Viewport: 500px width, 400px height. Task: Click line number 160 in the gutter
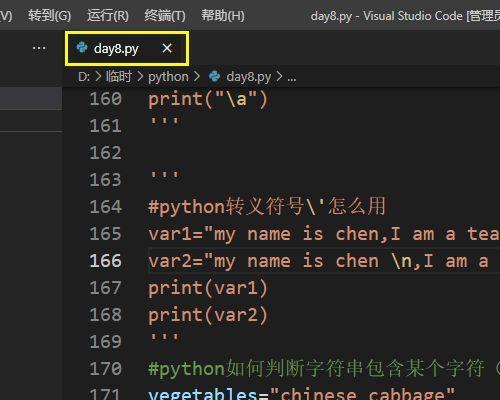click(x=105, y=99)
